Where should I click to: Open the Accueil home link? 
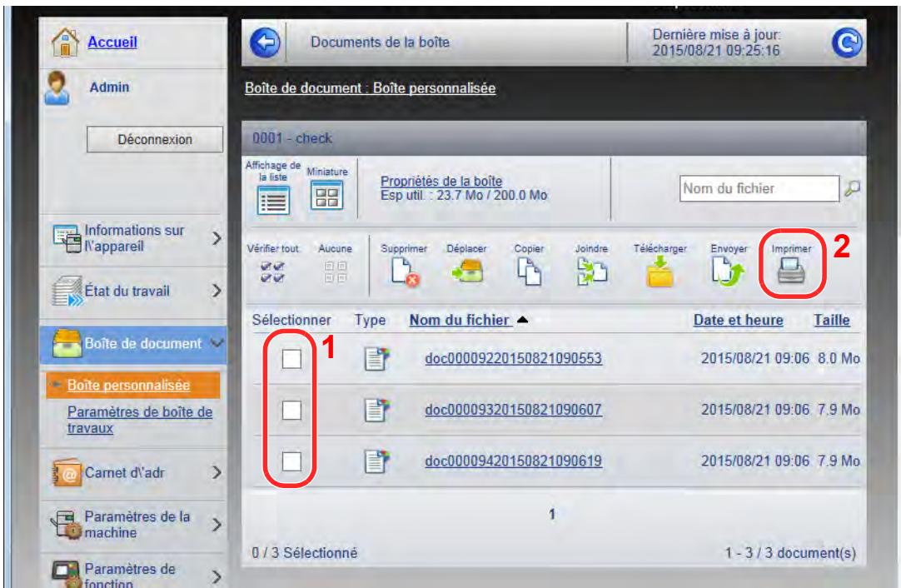point(112,42)
